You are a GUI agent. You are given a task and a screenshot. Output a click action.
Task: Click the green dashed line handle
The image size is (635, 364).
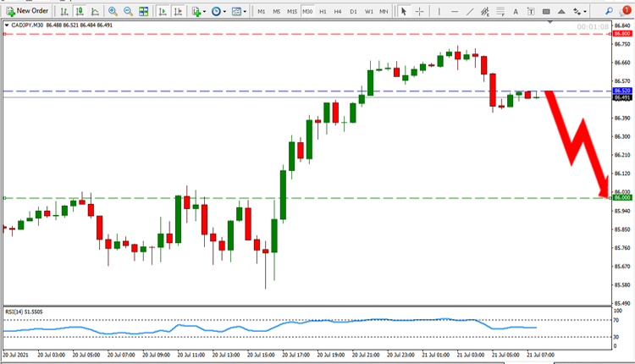pos(4,198)
